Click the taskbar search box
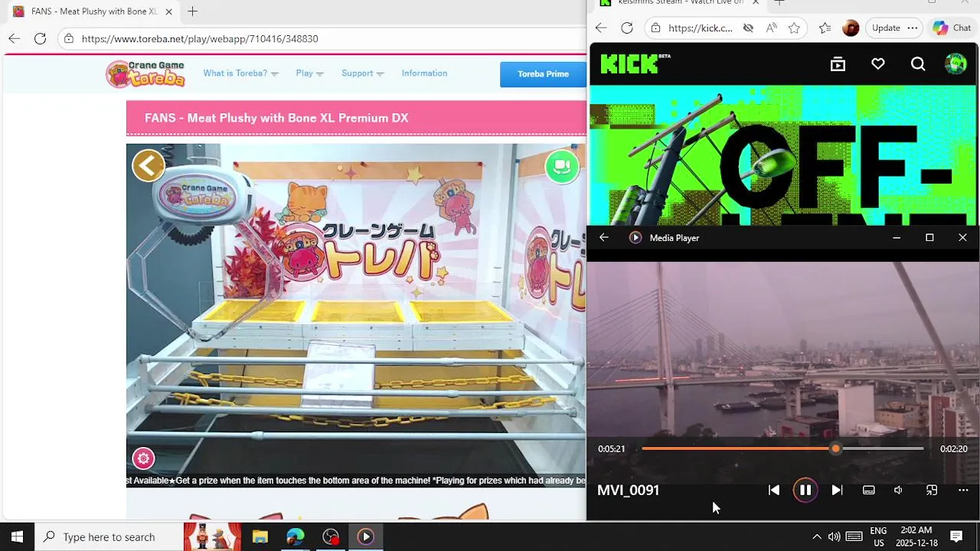This screenshot has width=980, height=551. coord(109,536)
